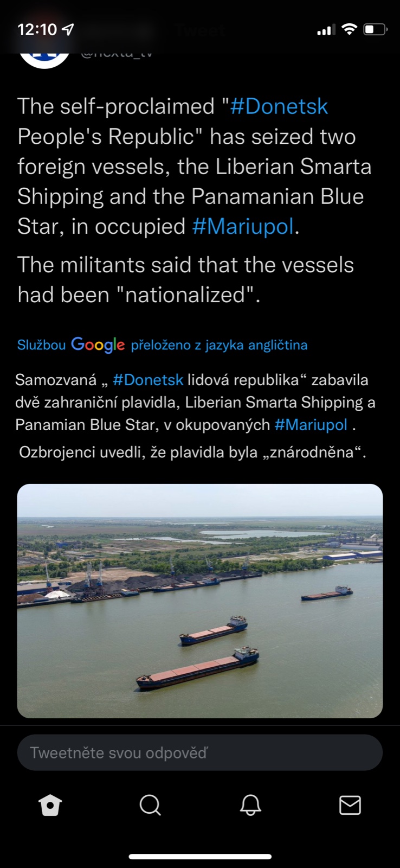
Task: Open the Home tab in bottom bar
Action: tap(50, 805)
